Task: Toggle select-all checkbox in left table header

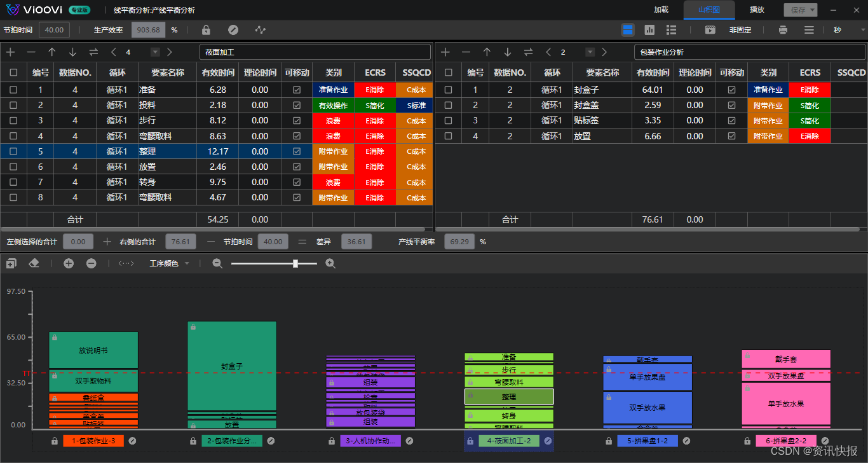Action: pyautogui.click(x=13, y=73)
